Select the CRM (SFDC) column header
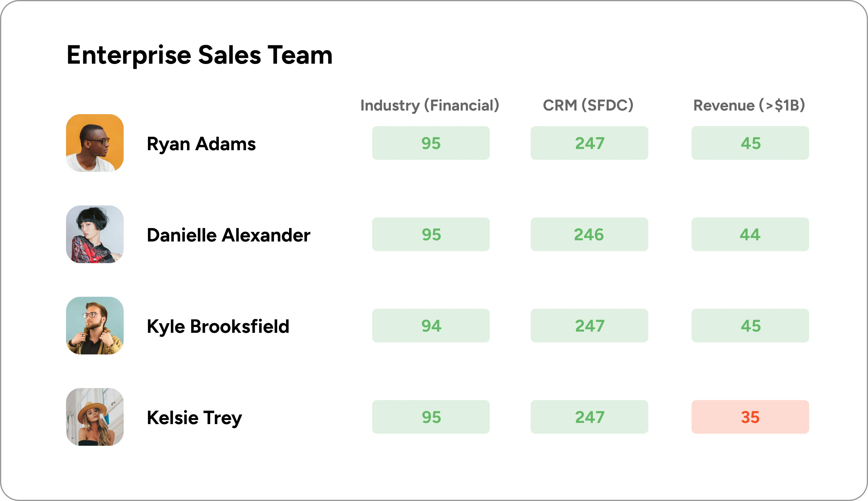Screen dimensions: 868x501 point(588,105)
